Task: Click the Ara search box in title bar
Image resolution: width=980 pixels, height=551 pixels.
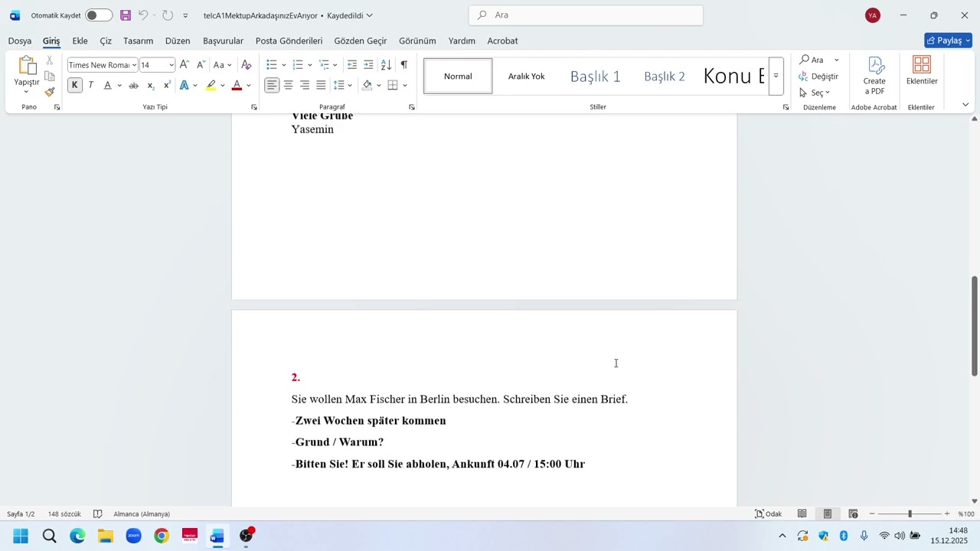Action: tap(586, 15)
